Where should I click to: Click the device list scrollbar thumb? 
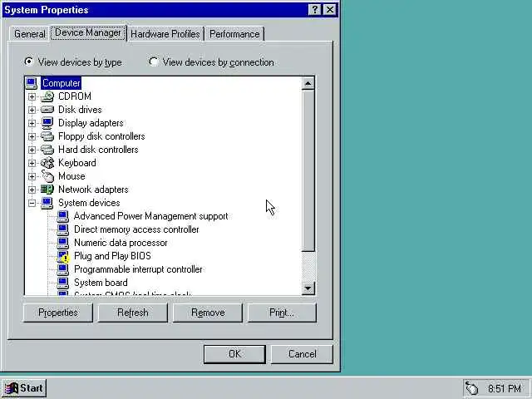[308, 170]
